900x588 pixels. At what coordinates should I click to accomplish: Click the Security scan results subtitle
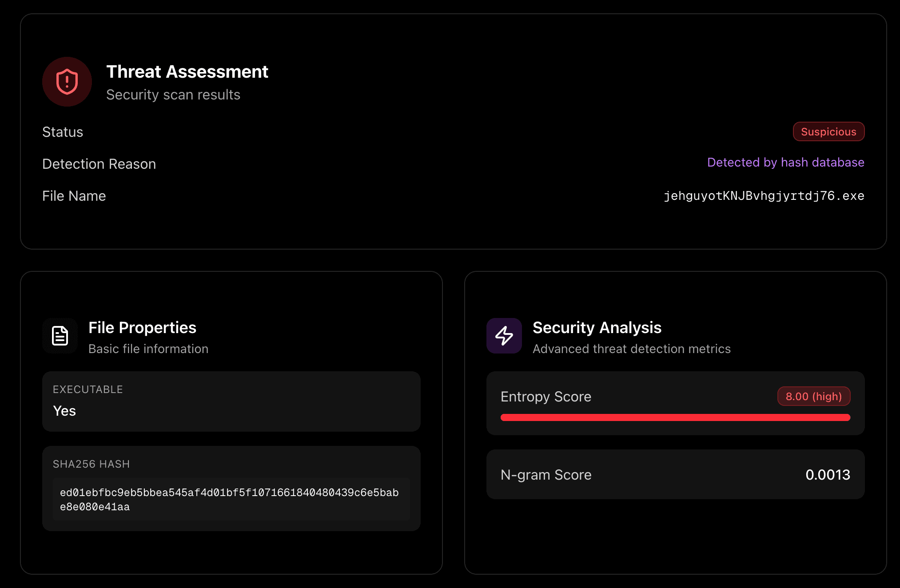[x=173, y=95]
